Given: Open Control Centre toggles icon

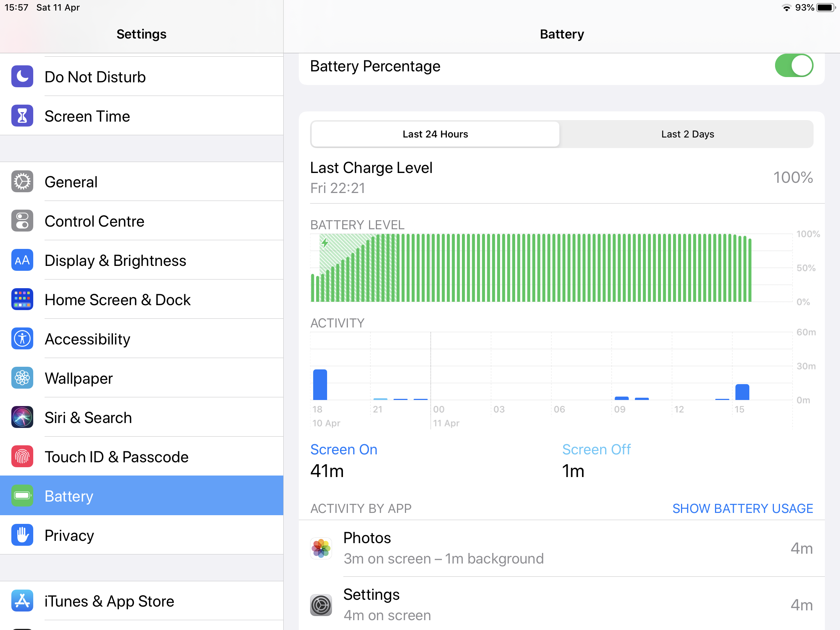Looking at the screenshot, I should click(22, 221).
